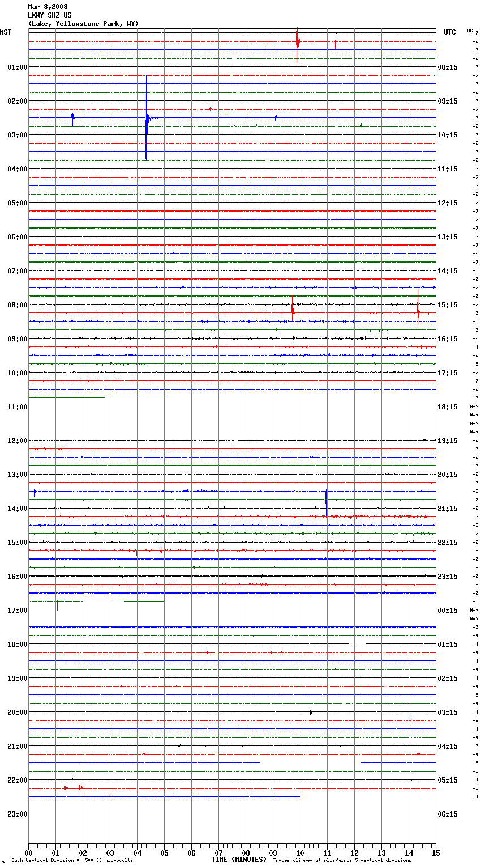This screenshot has width=481, height=868.
Task: Click the "19:15" UTC time label
Action: tap(448, 441)
